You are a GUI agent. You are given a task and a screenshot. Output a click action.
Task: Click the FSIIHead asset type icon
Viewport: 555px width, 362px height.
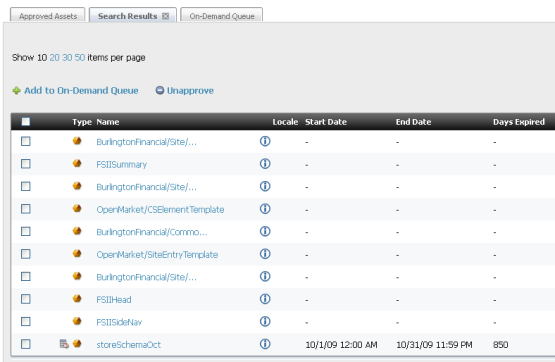pyautogui.click(x=77, y=299)
